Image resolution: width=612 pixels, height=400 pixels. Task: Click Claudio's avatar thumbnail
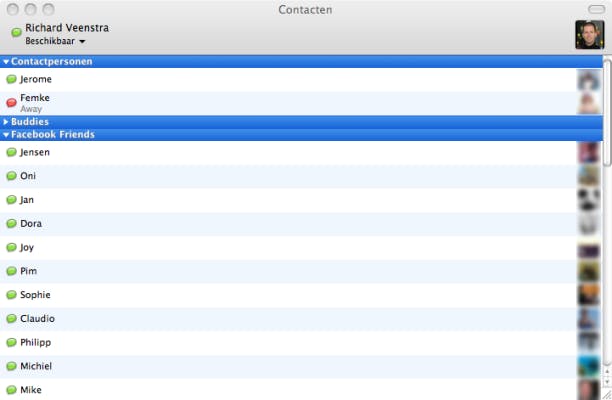pos(589,319)
